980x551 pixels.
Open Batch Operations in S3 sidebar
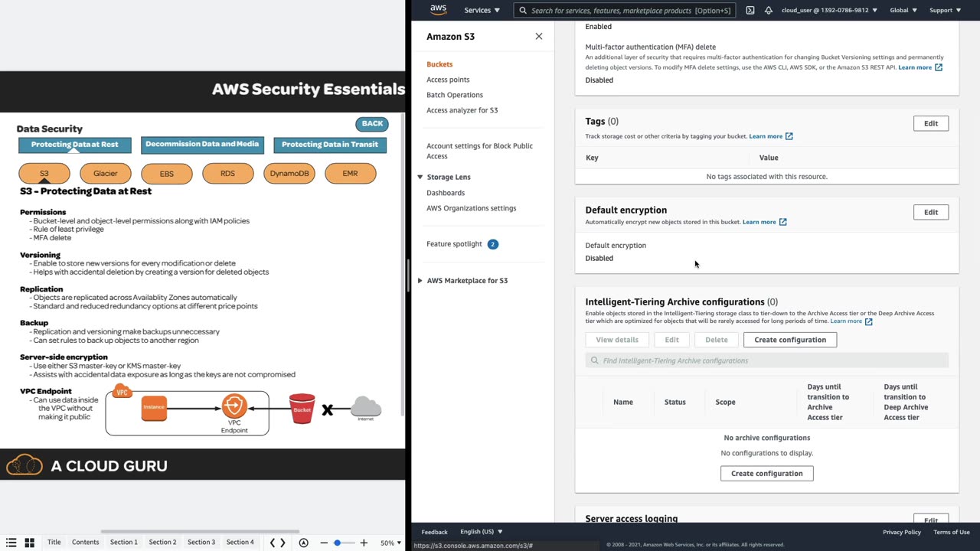(x=455, y=95)
